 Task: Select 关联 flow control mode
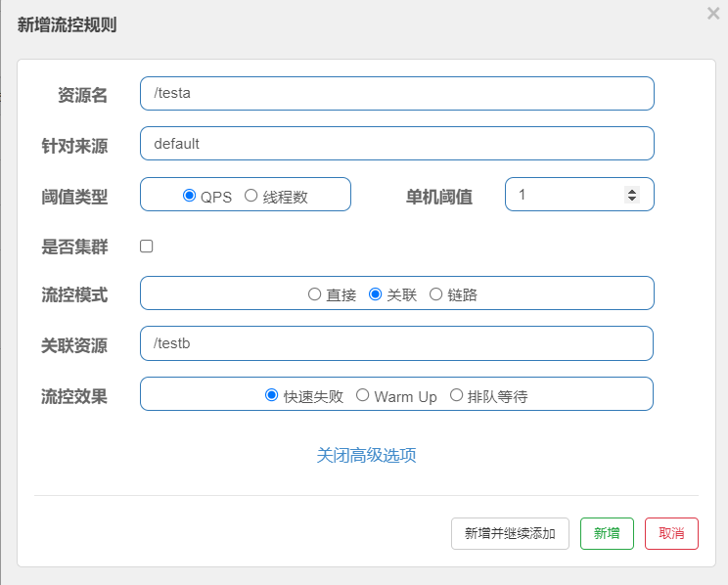pyautogui.click(x=375, y=293)
